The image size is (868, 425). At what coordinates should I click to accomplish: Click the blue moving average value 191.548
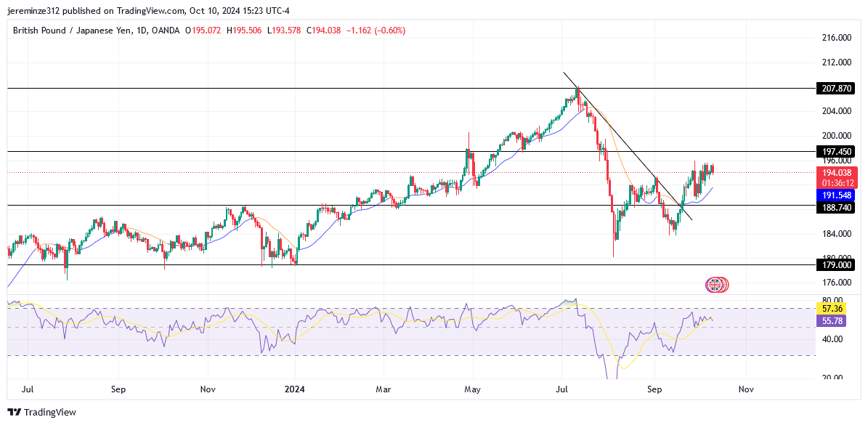[x=835, y=195]
